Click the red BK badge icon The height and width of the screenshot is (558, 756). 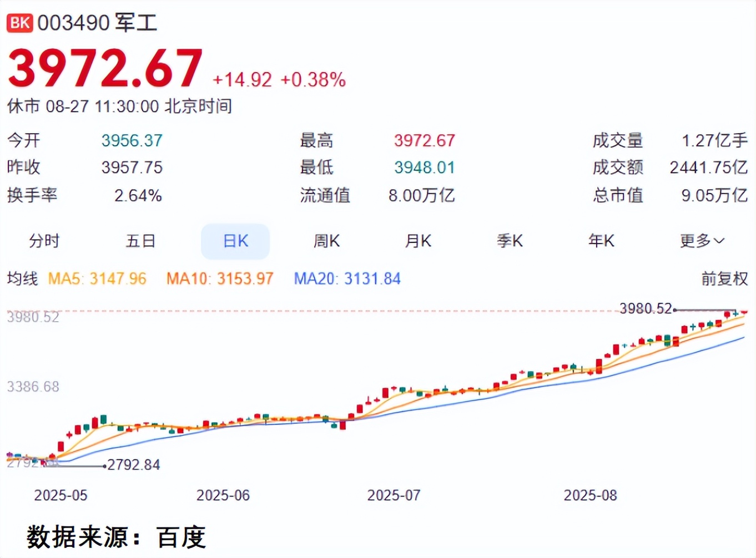click(19, 23)
